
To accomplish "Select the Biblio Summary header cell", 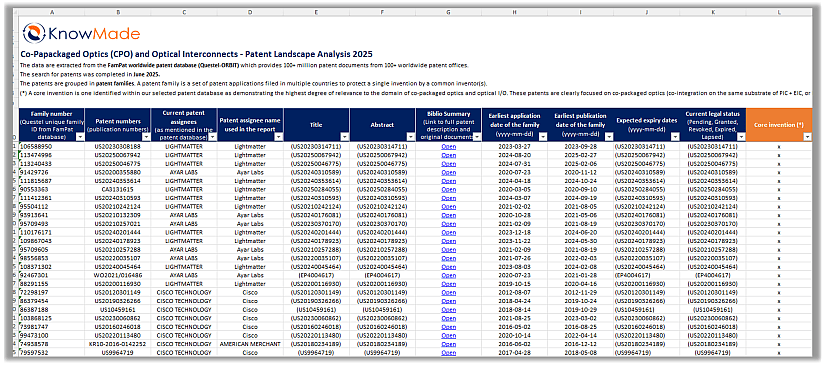I will [448, 125].
